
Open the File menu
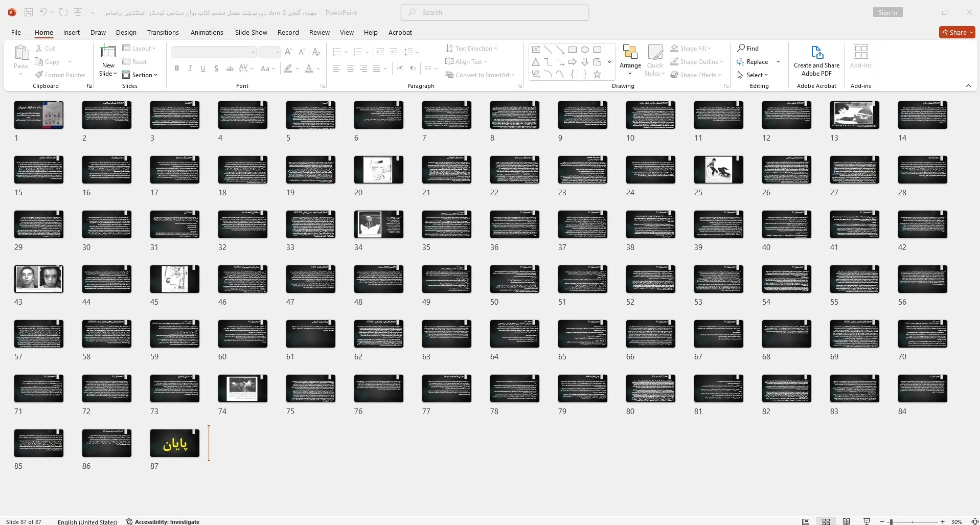click(16, 32)
